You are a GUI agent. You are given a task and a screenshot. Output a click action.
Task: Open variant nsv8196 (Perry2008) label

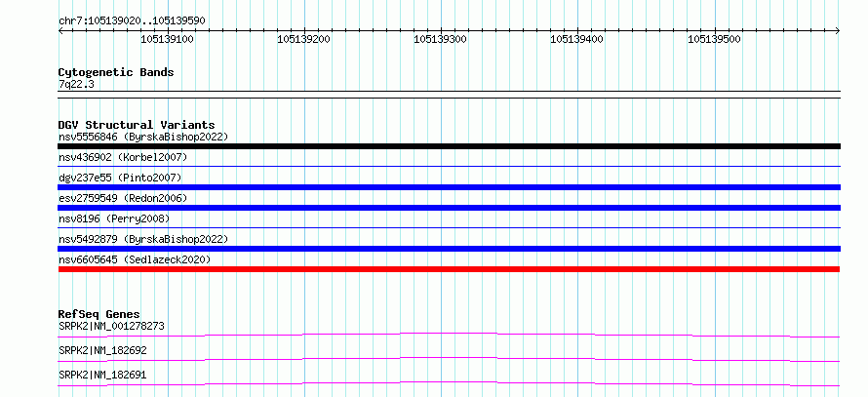[x=114, y=218]
